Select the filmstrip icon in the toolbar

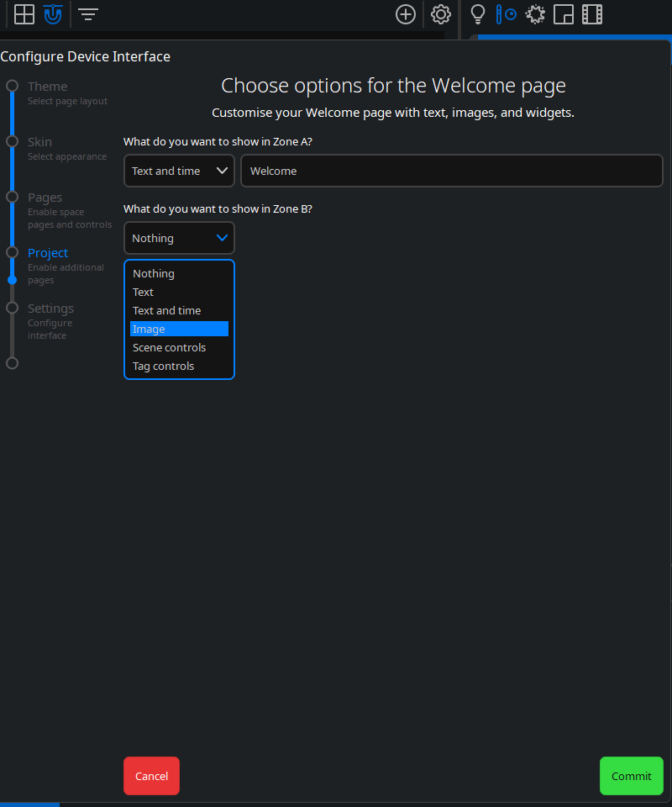592,14
